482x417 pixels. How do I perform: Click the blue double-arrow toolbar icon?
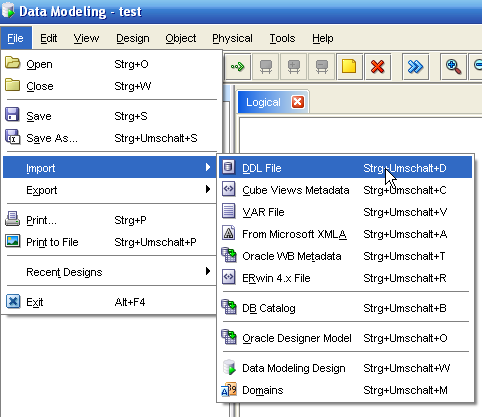[x=415, y=67]
